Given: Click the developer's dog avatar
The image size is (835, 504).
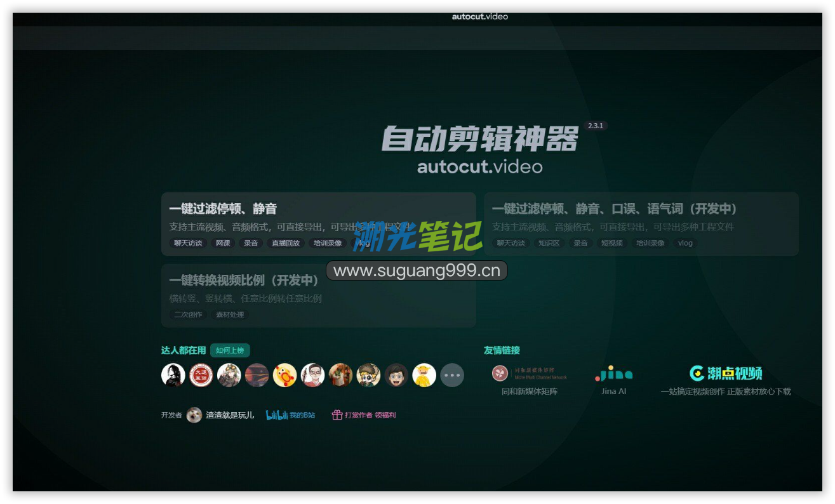Looking at the screenshot, I should click(194, 415).
